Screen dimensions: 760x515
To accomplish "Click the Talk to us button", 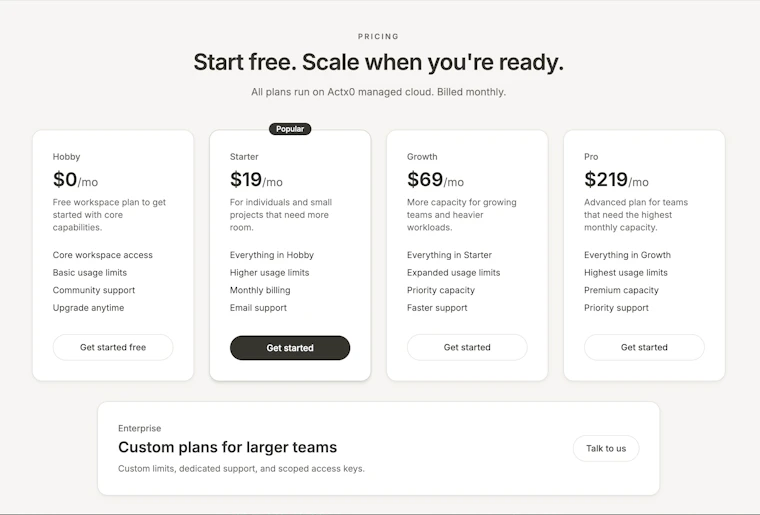I will pyautogui.click(x=606, y=449).
